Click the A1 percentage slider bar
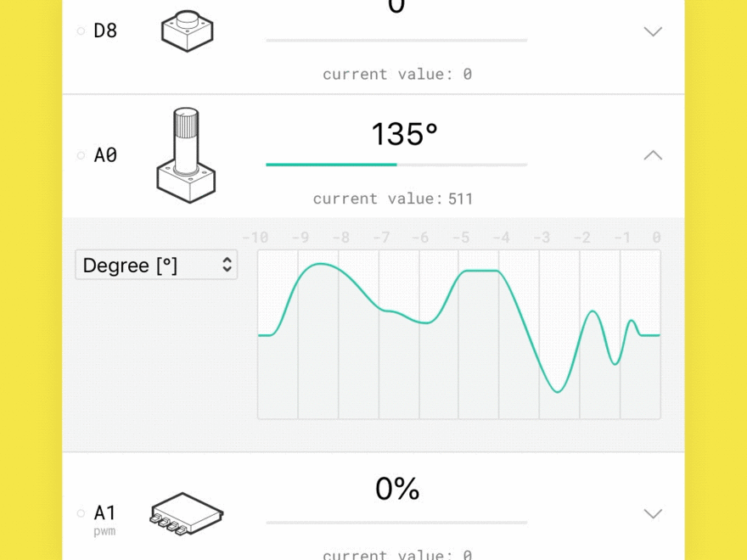The height and width of the screenshot is (560, 747). click(x=396, y=523)
